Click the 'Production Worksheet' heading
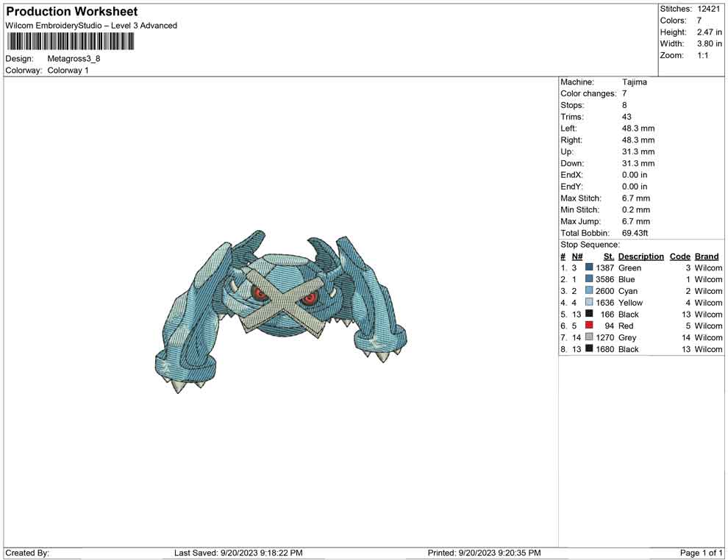 point(72,12)
